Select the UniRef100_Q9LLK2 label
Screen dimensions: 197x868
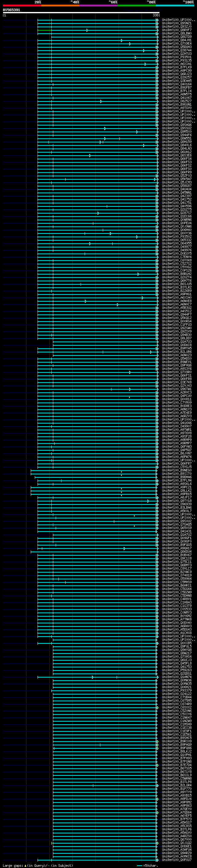pyautogui.click(x=176, y=491)
